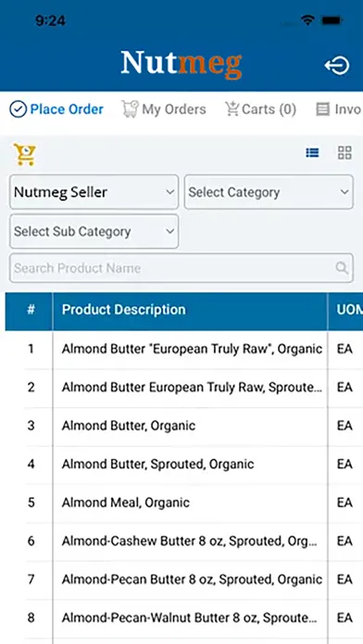Go to My Orders tab
This screenshot has height=644, width=363.
click(x=164, y=109)
